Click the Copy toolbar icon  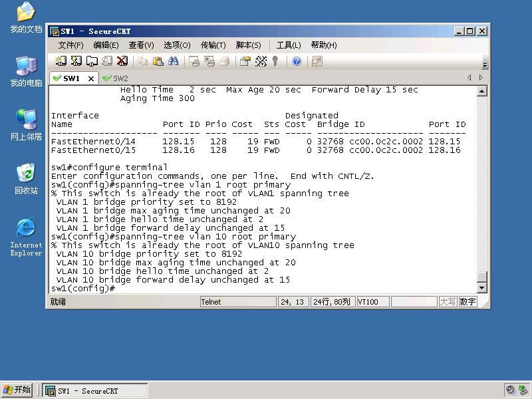click(x=143, y=61)
